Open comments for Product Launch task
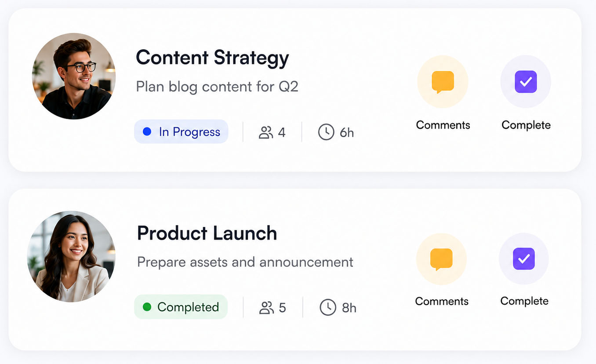The height and width of the screenshot is (364, 596). (x=441, y=259)
